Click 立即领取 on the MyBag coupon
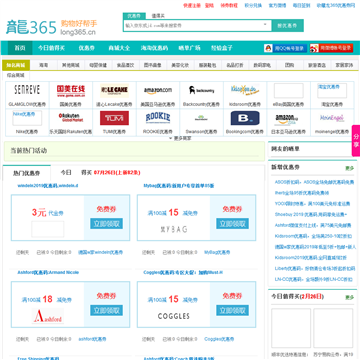Screen dimensions: 360x360 click(232, 224)
